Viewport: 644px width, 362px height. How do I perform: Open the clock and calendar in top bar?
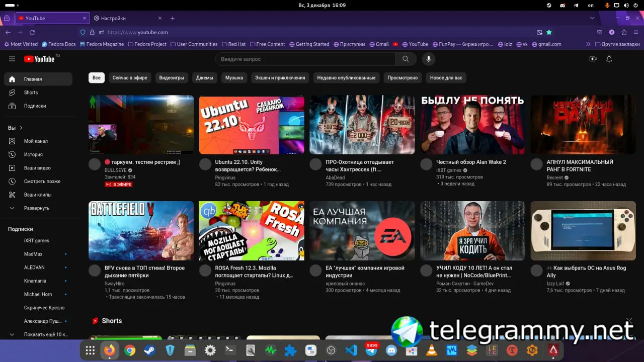322,5
